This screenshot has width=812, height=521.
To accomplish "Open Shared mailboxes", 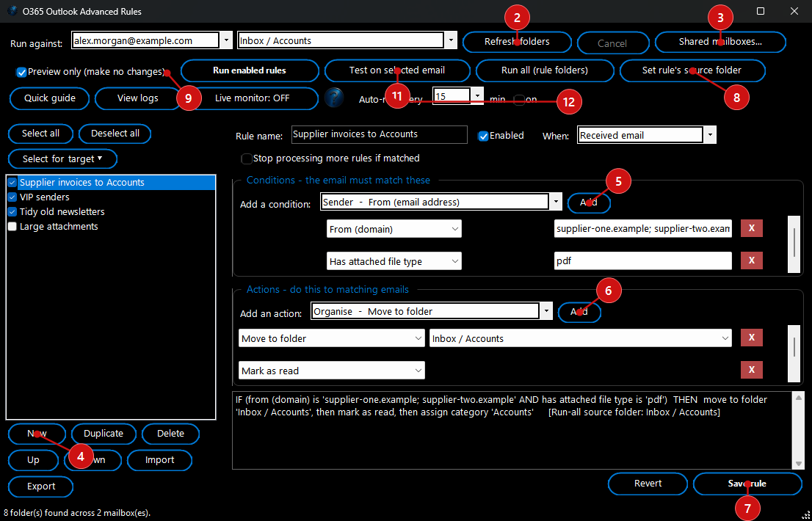I will click(720, 41).
